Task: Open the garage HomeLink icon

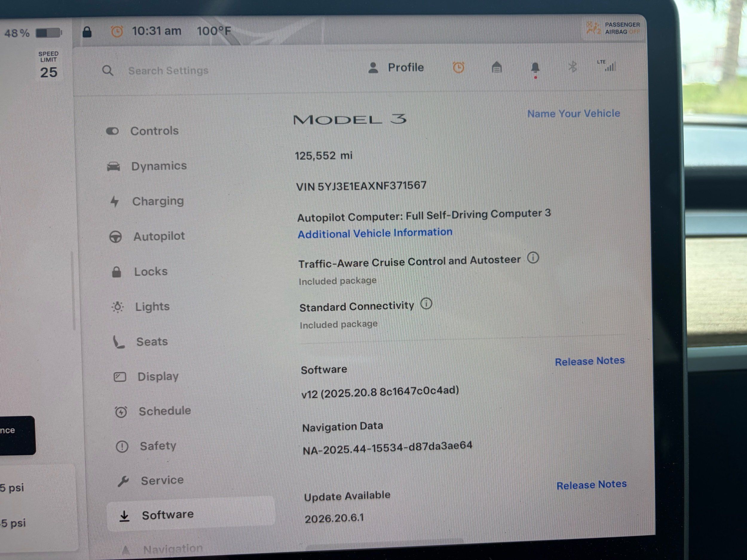Action: [x=496, y=67]
